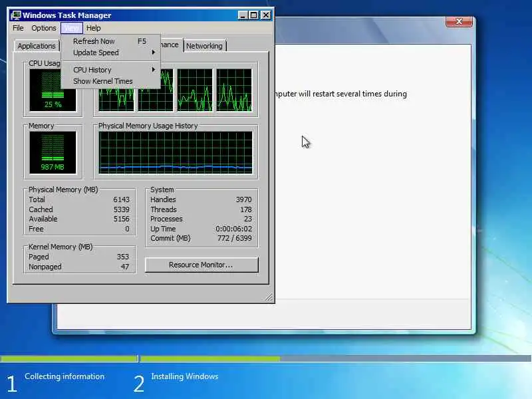The width and height of the screenshot is (532, 399).
Task: Click the Collecting information progress bar
Action: (x=69, y=358)
